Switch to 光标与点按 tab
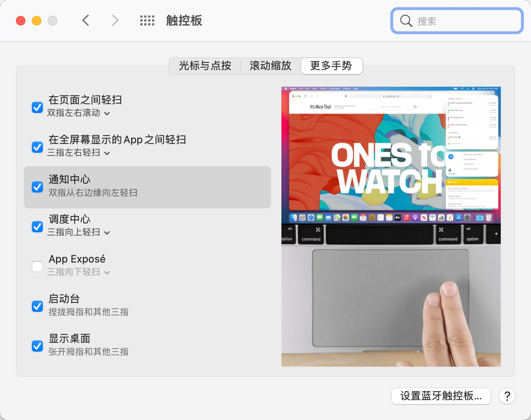531x420 pixels. tap(205, 66)
